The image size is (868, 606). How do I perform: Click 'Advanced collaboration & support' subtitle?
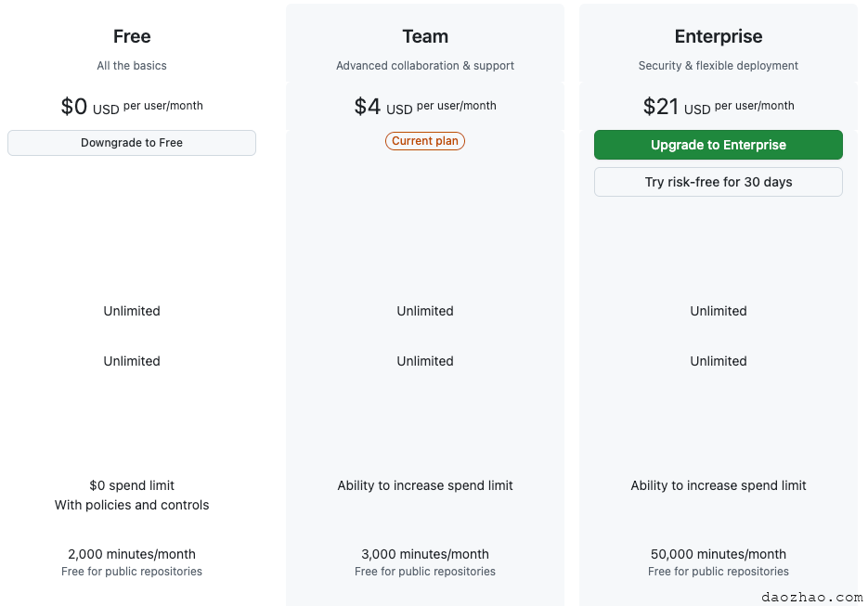click(x=425, y=66)
